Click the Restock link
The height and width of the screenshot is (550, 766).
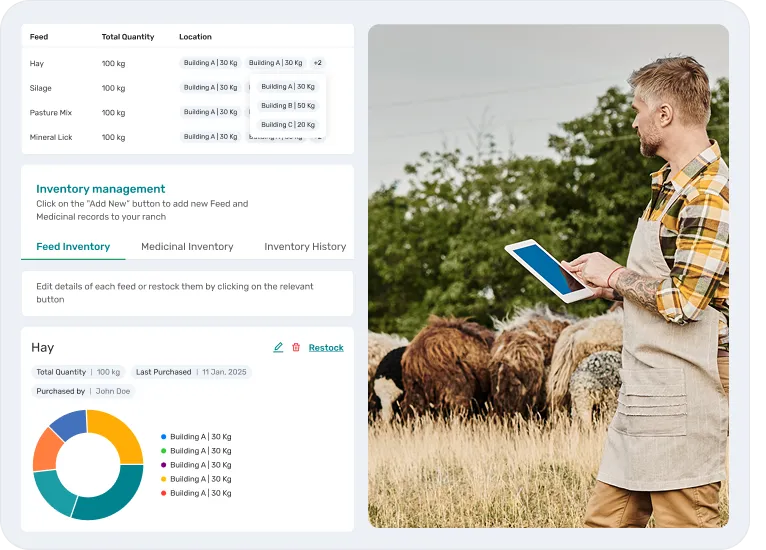[326, 348]
